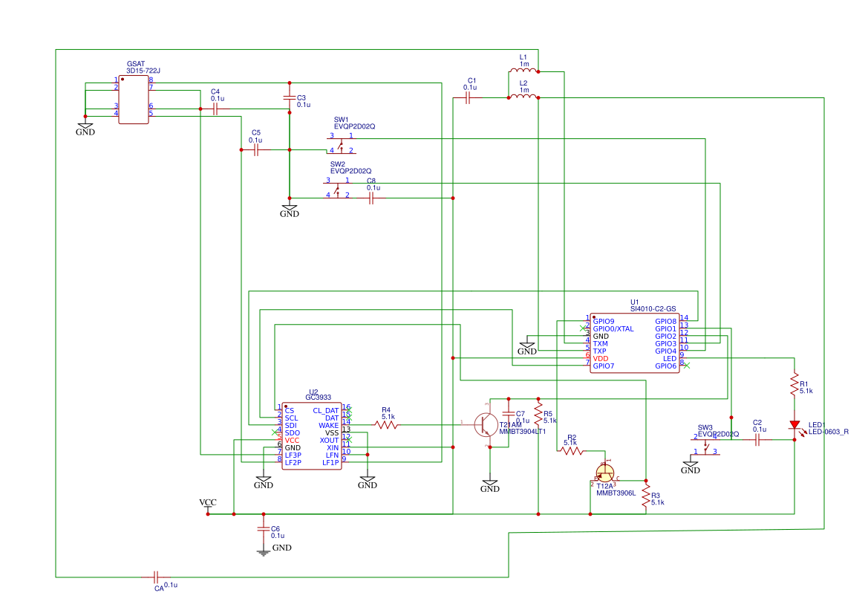
Task: Click the junction dot right of L2
Action: coord(538,98)
